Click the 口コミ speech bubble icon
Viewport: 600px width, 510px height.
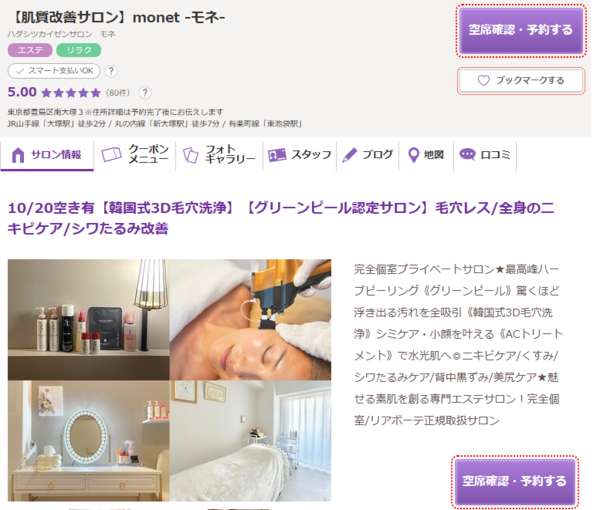[x=467, y=155]
